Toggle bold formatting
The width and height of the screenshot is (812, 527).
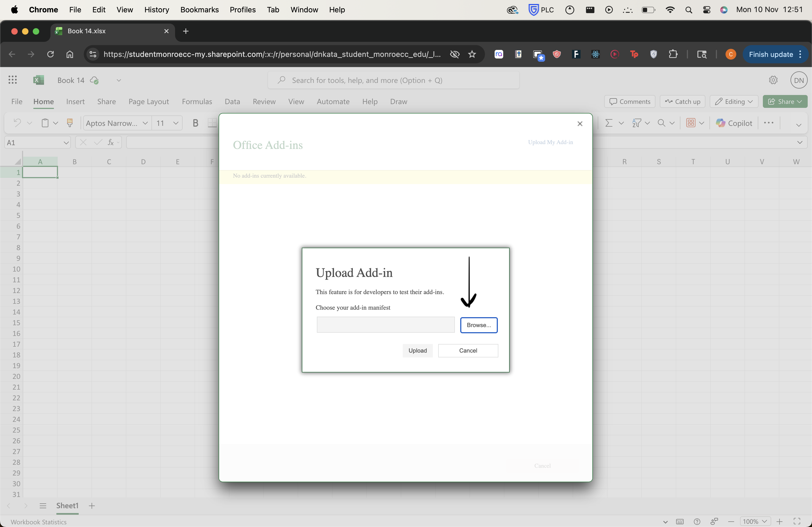click(x=195, y=123)
